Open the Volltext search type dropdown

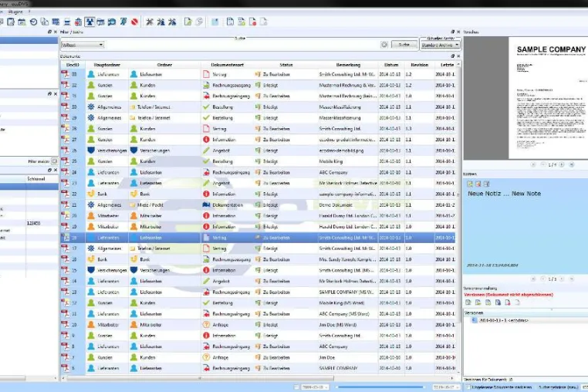(x=83, y=45)
